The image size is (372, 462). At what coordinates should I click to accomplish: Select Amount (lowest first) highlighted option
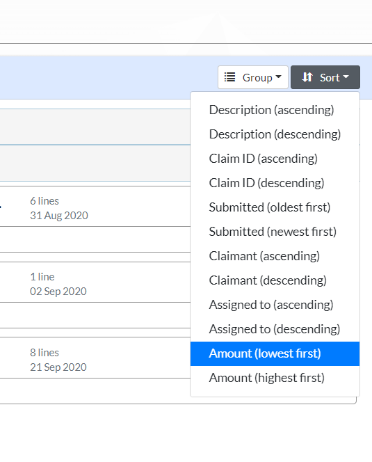click(x=275, y=354)
